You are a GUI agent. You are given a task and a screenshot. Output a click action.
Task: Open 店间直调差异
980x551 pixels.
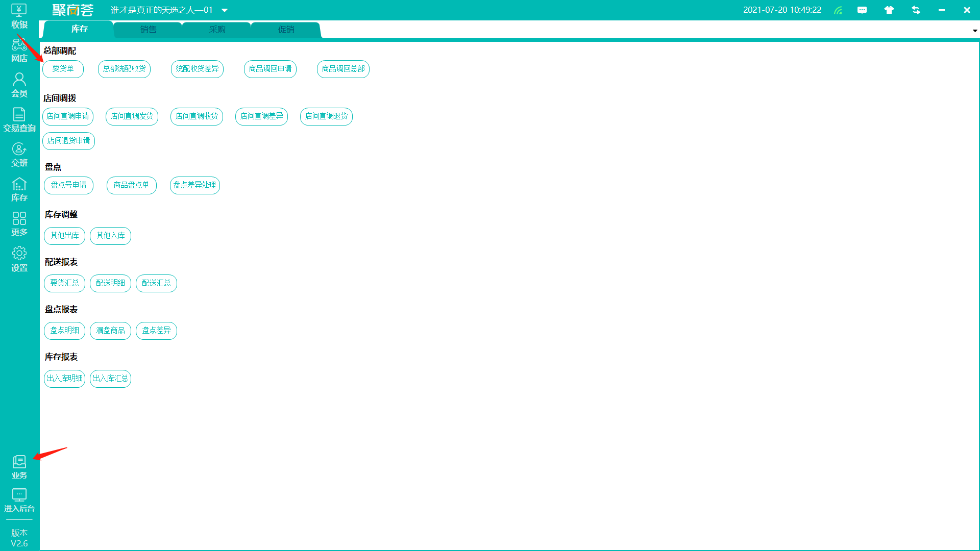point(261,116)
